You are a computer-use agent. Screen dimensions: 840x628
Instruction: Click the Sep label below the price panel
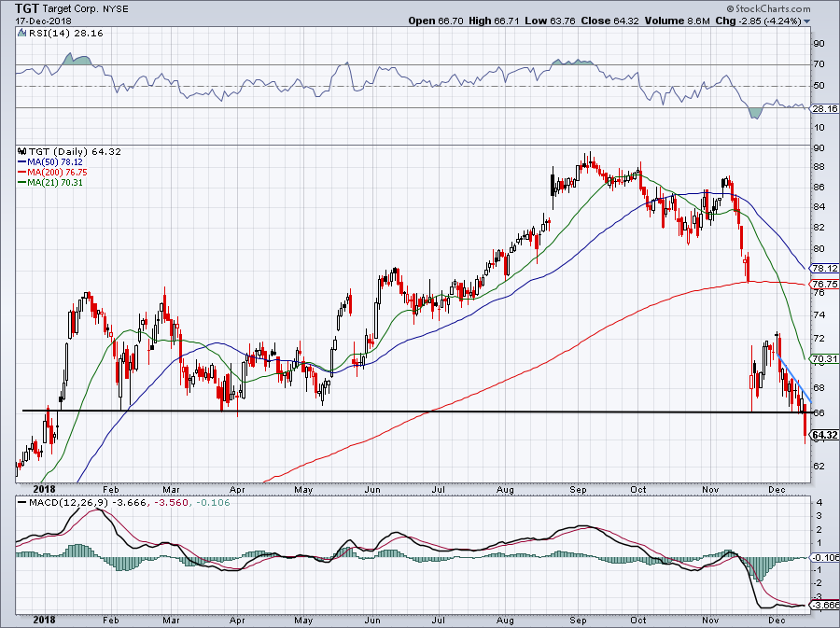coord(578,489)
